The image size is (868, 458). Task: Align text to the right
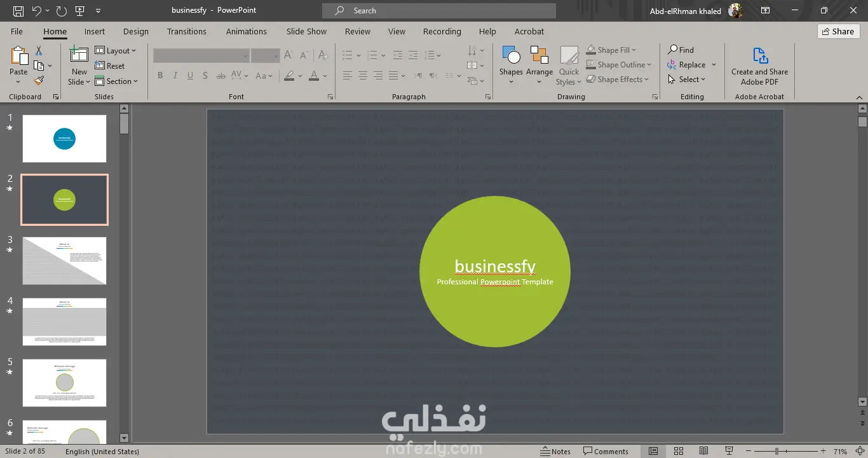pyautogui.click(x=378, y=76)
